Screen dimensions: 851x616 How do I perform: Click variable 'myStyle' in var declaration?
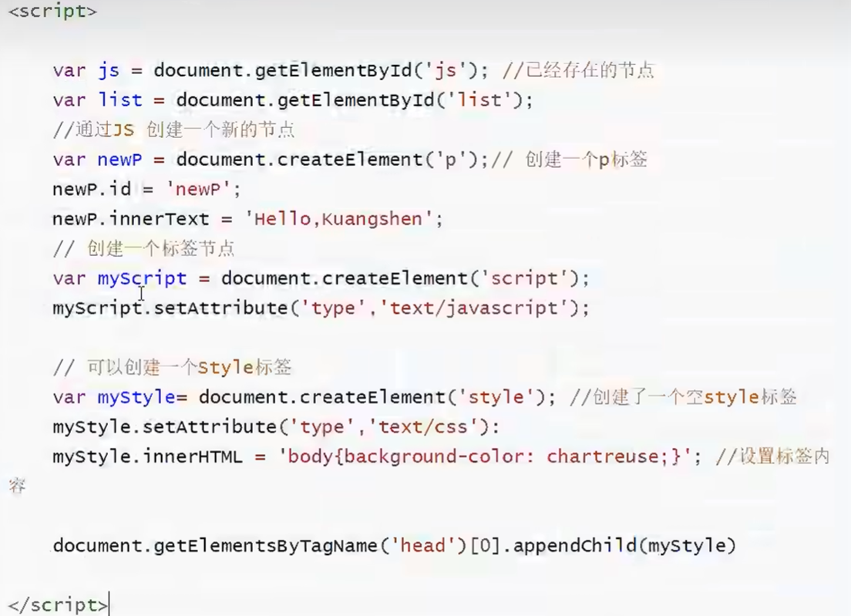pos(136,397)
